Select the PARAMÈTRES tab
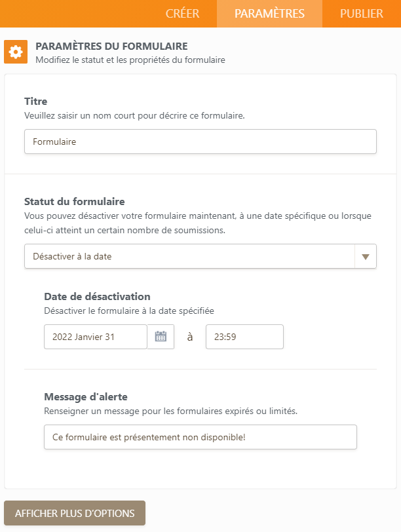 click(x=269, y=14)
